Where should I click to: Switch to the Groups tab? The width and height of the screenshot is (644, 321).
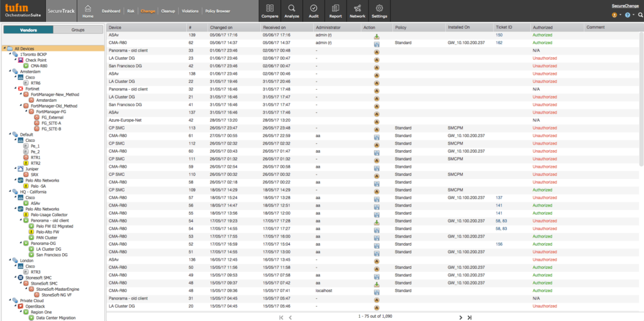78,30
